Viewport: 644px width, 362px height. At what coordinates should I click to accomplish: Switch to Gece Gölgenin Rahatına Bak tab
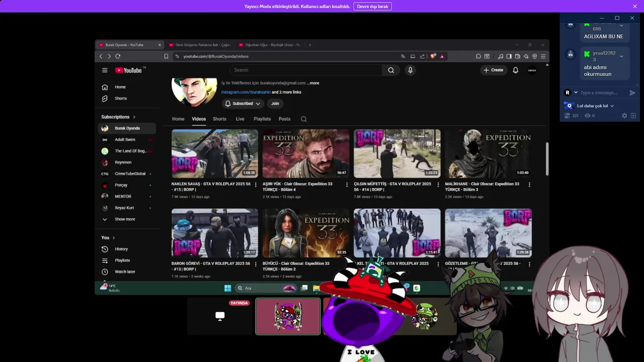[200, 45]
